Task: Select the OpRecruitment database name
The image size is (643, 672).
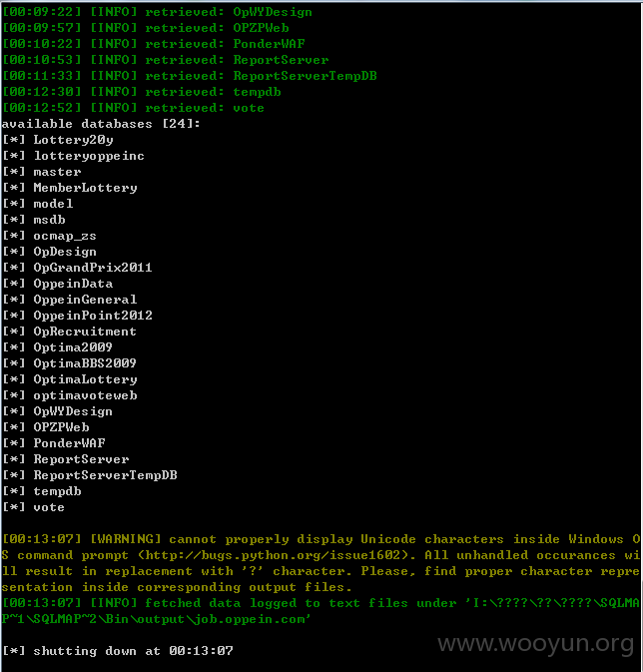Action: pos(85,332)
